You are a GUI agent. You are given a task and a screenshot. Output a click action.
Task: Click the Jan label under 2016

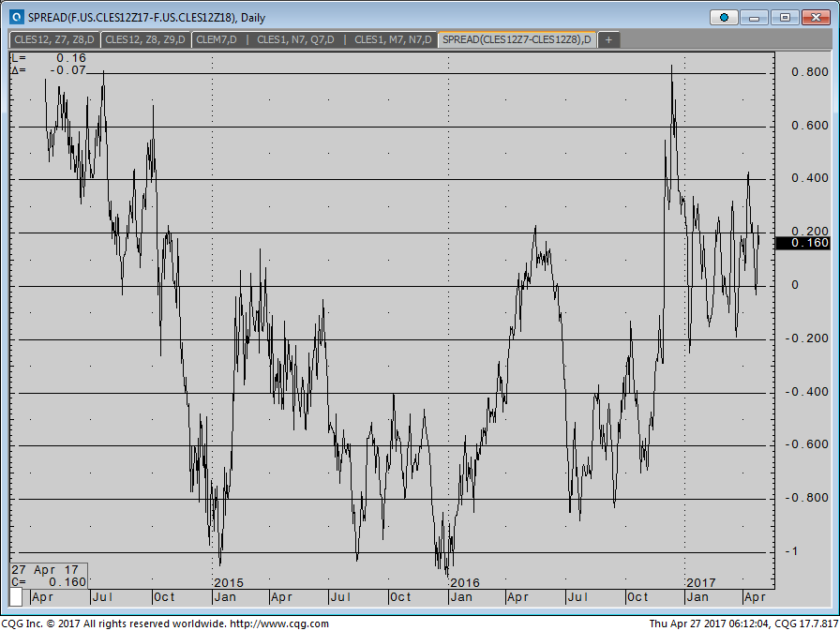pos(461,597)
